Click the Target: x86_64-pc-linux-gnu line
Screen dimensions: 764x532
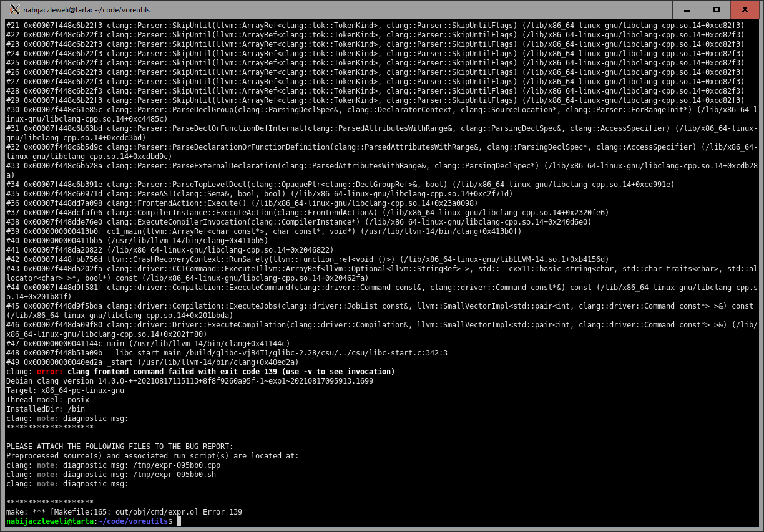(x=65, y=390)
